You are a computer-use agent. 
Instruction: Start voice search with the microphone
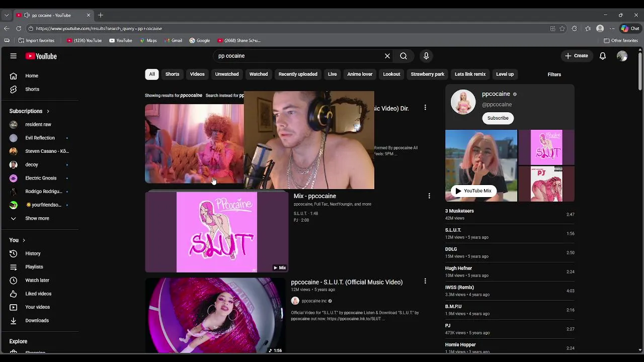(426, 56)
